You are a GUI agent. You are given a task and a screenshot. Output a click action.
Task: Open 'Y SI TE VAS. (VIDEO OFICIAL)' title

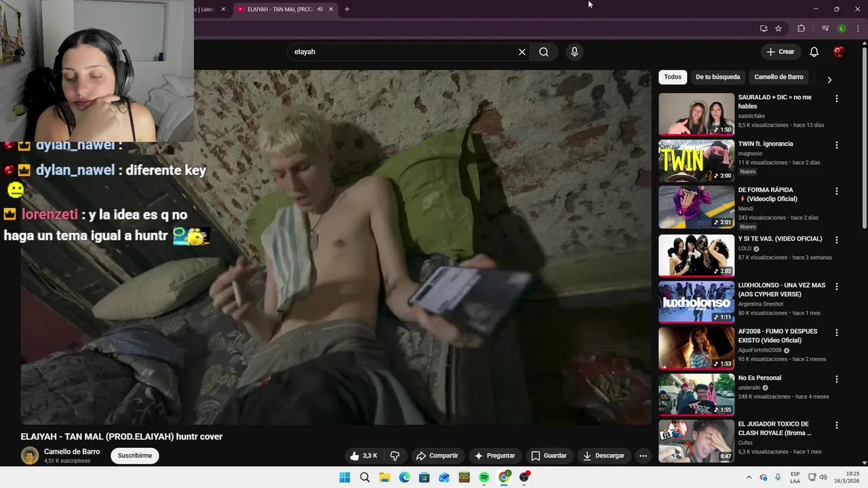(780, 239)
